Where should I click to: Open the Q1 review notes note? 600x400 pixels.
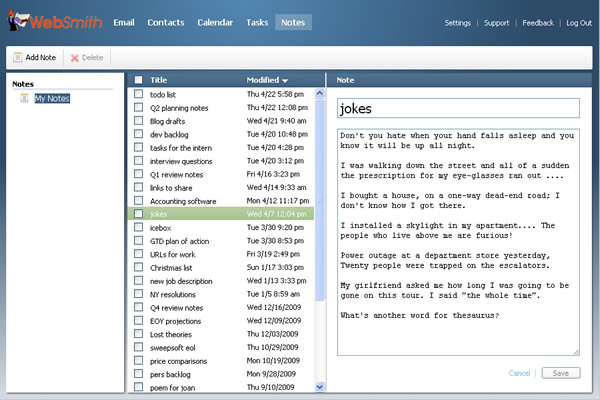(x=176, y=175)
